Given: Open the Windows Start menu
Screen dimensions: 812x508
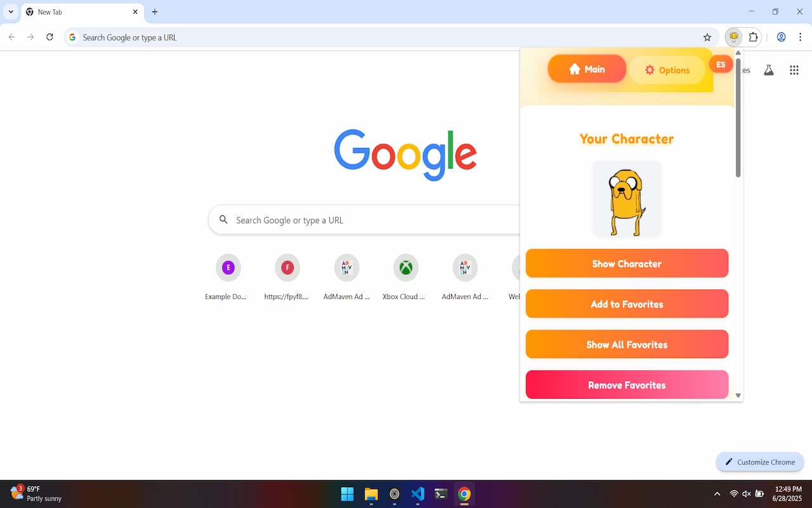Looking at the screenshot, I should point(348,494).
